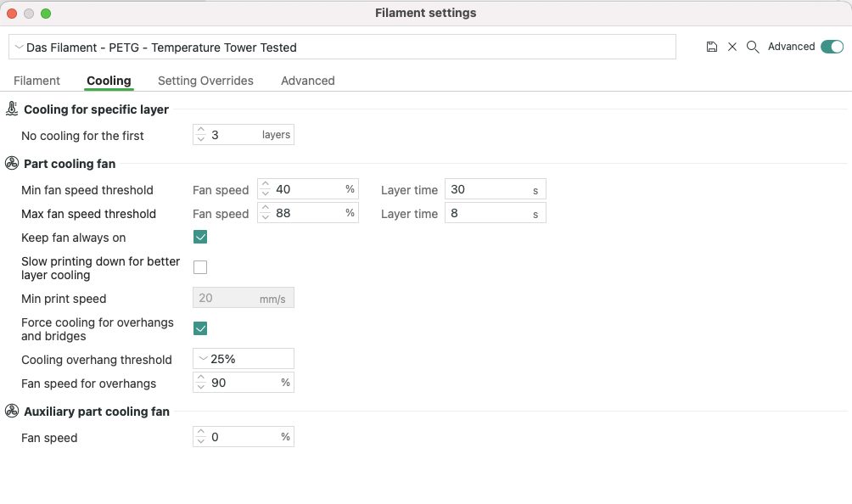Click the Max fan speed threshold percentage field
The width and height of the screenshot is (852, 504).
point(308,213)
